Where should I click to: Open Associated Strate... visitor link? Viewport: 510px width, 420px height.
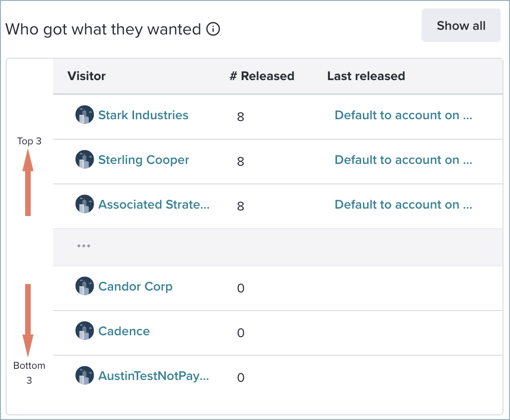(x=154, y=204)
